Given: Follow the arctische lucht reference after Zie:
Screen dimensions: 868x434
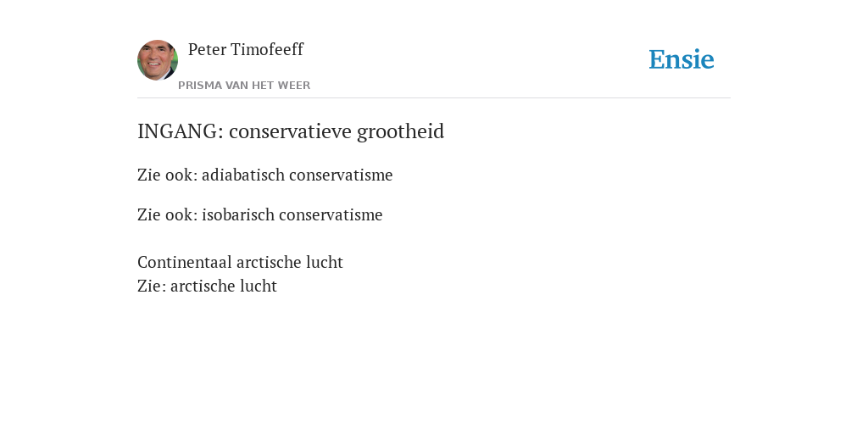Looking at the screenshot, I should click(224, 287).
